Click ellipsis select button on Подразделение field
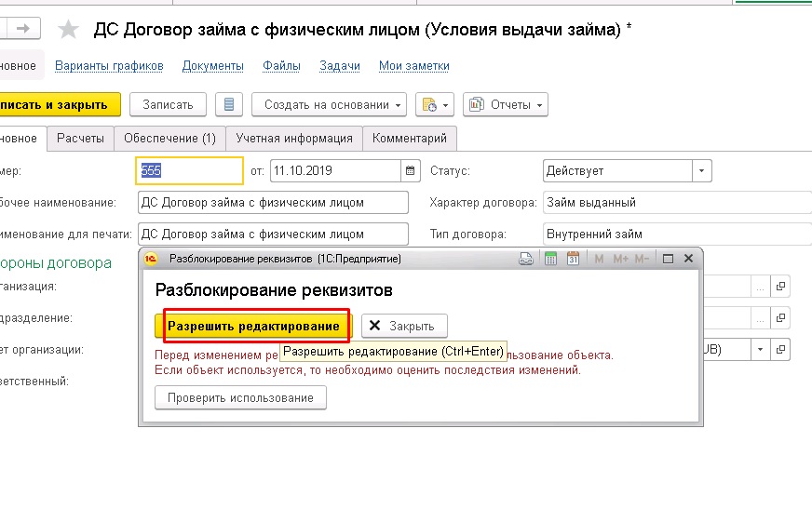This screenshot has height=509, width=812. [x=760, y=317]
